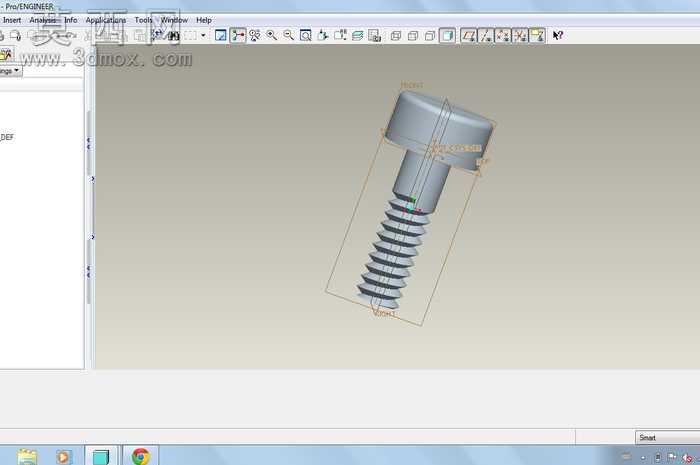
Task: Toggle coordinate systems display
Action: (x=520, y=35)
